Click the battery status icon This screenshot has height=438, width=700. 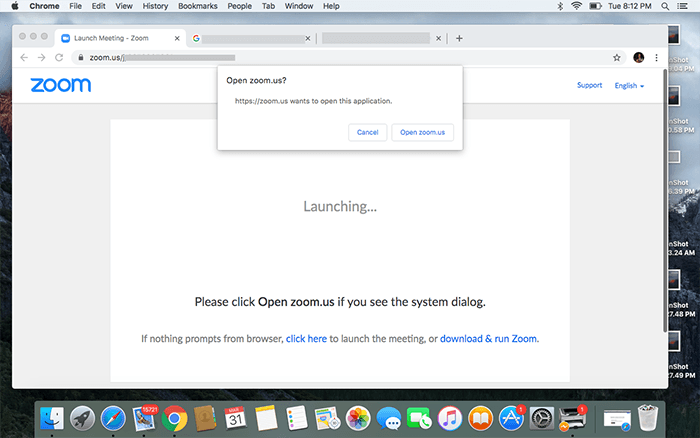tap(595, 6)
